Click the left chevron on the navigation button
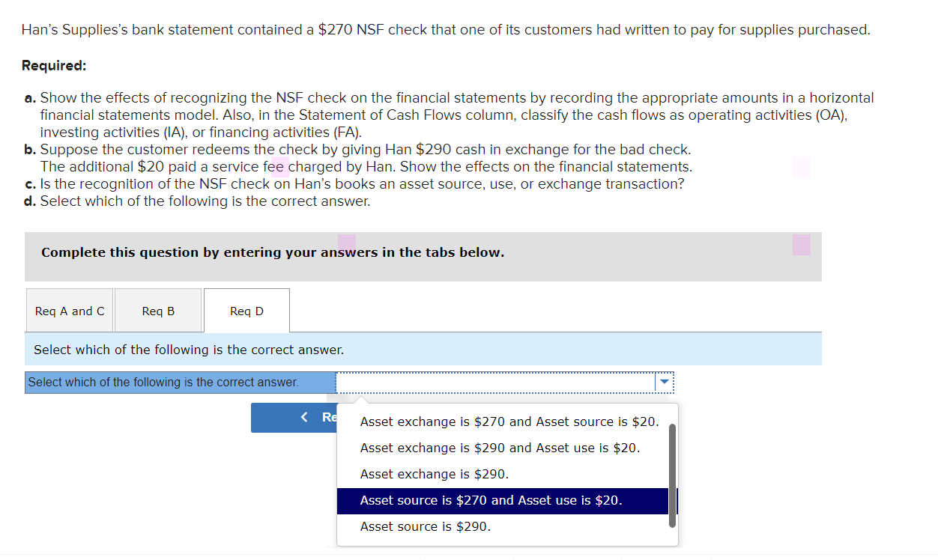 pos(303,417)
